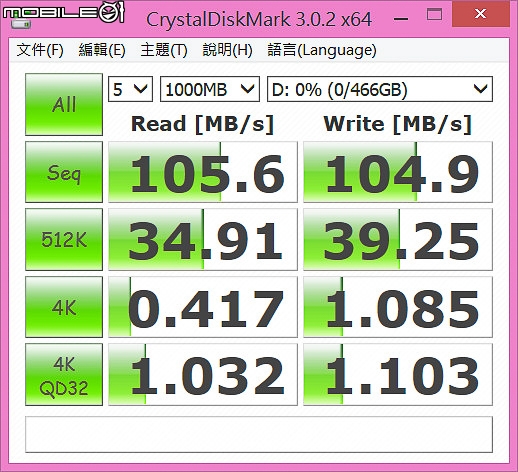This screenshot has width=518, height=472.
Task: Minimize the CrystalDiskMark window
Action: [x=401, y=18]
